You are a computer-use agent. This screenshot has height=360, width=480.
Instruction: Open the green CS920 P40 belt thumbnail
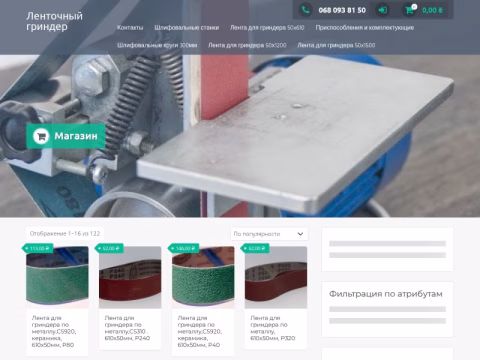click(203, 277)
